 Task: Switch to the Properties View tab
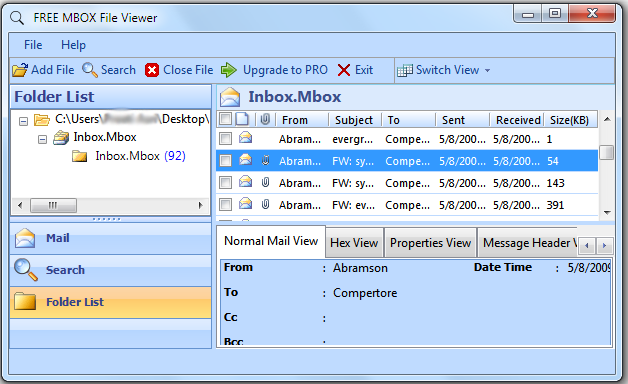tap(431, 243)
